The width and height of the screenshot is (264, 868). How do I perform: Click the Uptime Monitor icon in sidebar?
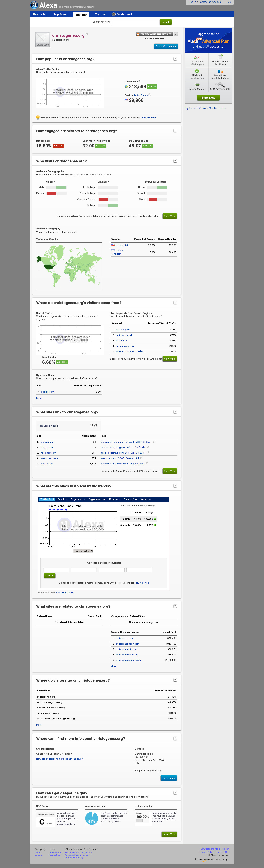[197, 85]
